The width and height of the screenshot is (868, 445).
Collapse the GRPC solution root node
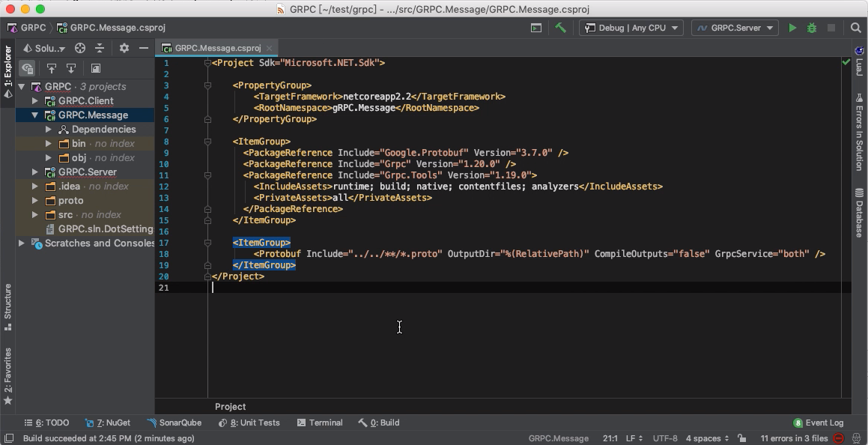pos(21,86)
